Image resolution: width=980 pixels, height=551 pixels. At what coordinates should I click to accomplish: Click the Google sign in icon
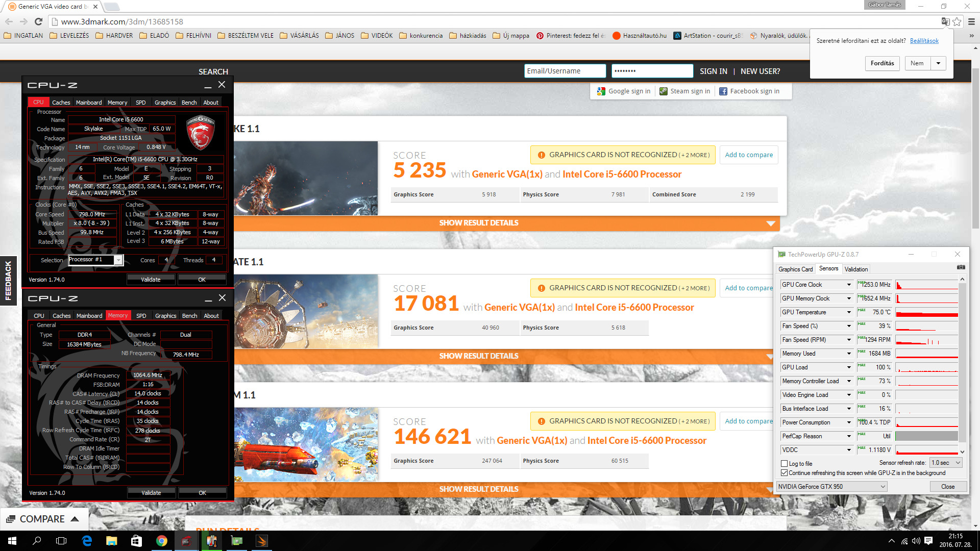(x=601, y=91)
